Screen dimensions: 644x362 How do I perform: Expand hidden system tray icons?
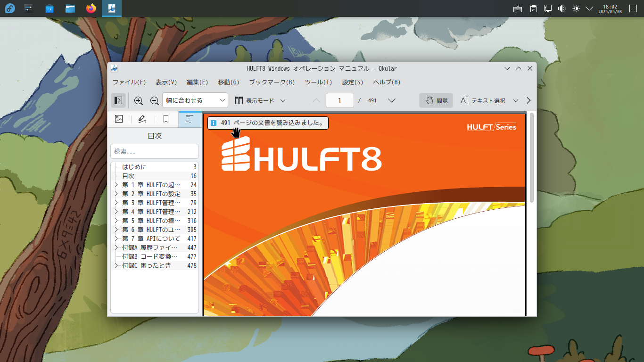coord(589,8)
